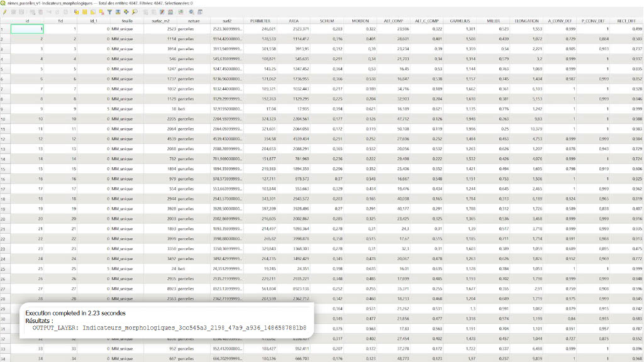The height and width of the screenshot is (362, 644).
Task: Select row 10 via its row header
Action: 4,118
